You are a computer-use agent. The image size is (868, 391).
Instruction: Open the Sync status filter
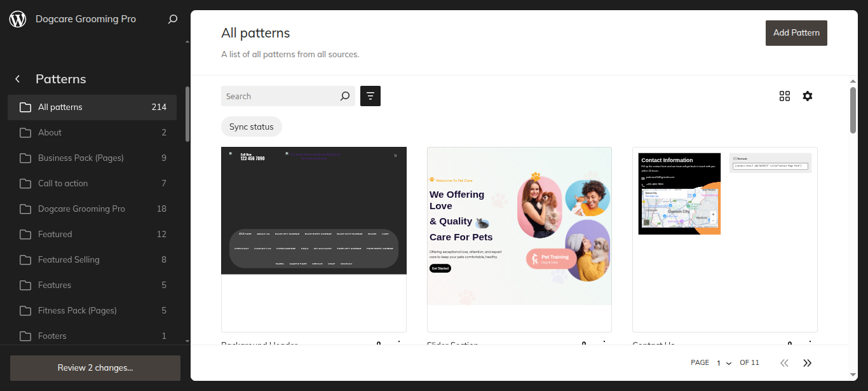click(252, 127)
